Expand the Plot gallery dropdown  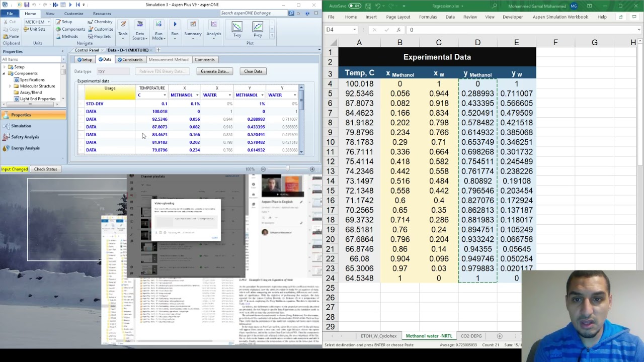(x=272, y=36)
